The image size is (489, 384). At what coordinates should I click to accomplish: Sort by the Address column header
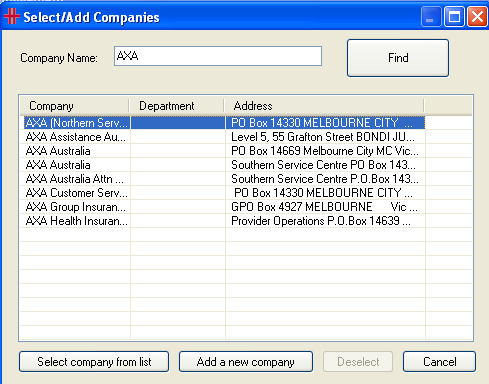[x=324, y=106]
